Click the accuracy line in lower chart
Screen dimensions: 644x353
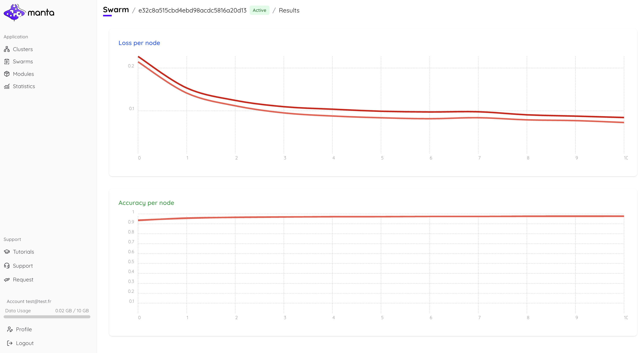pos(381,217)
